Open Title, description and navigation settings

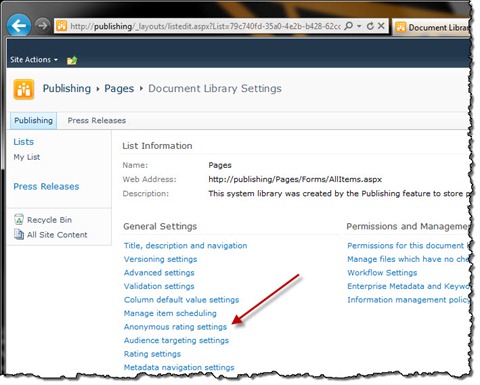[185, 246]
